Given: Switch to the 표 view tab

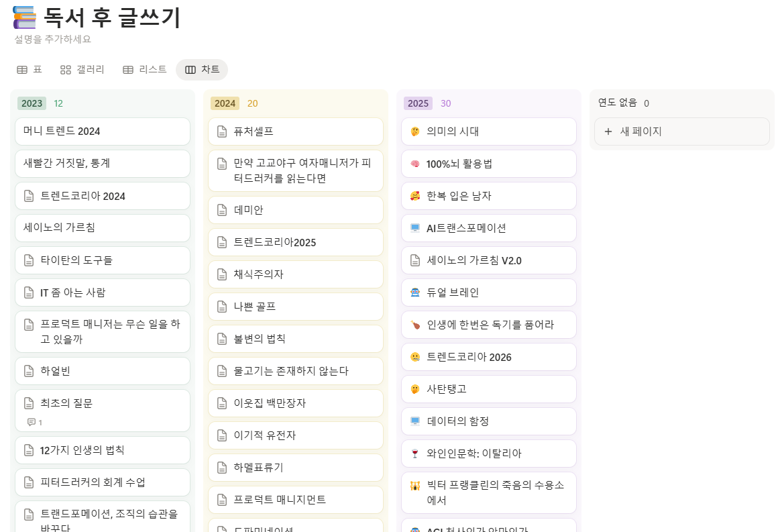Looking at the screenshot, I should pos(28,68).
